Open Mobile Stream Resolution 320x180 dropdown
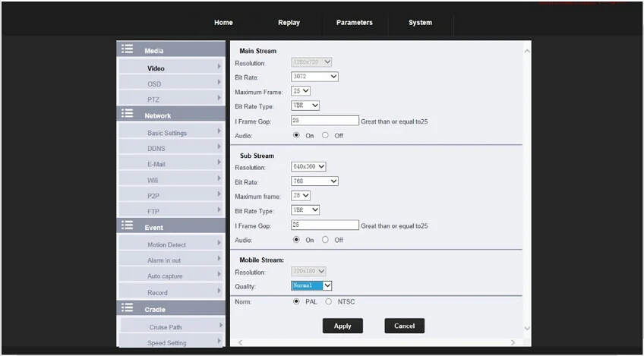 point(308,271)
